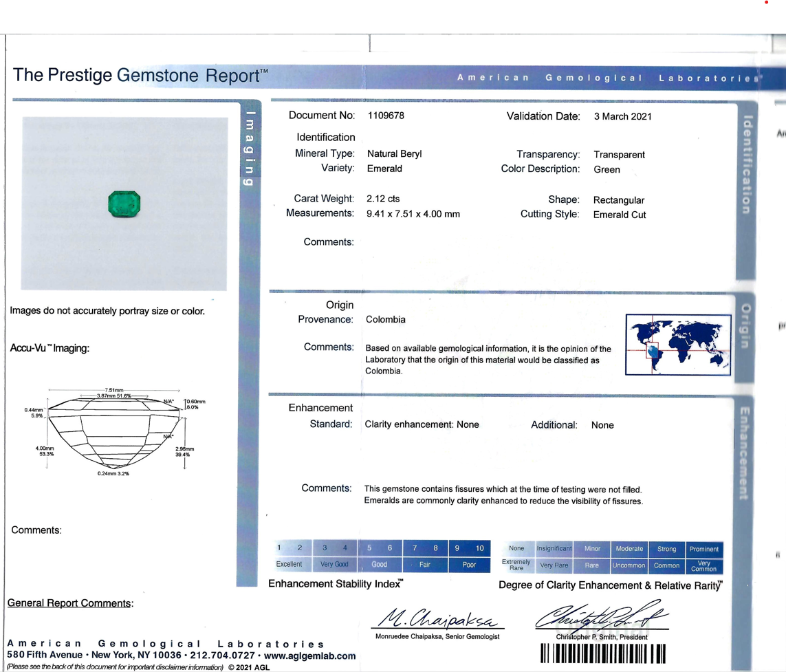This screenshot has width=786, height=672.
Task: Click the Poor stability rating cell
Action: pyautogui.click(x=469, y=565)
